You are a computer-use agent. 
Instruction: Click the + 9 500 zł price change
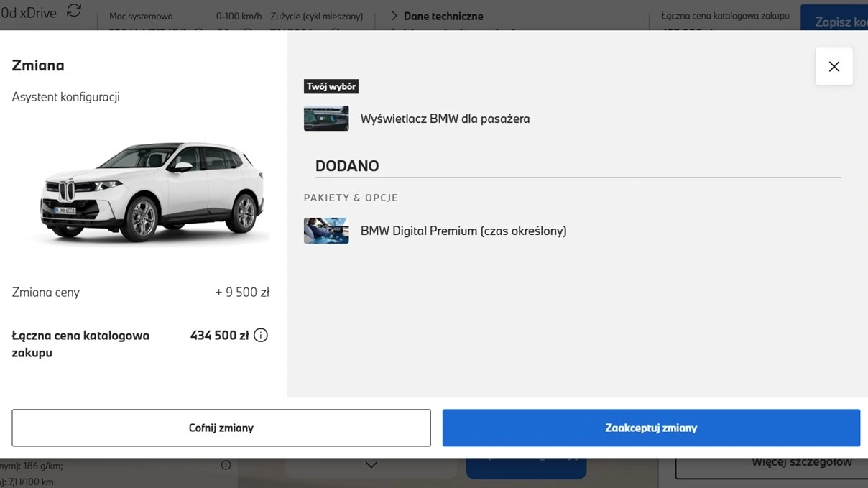coord(242,293)
